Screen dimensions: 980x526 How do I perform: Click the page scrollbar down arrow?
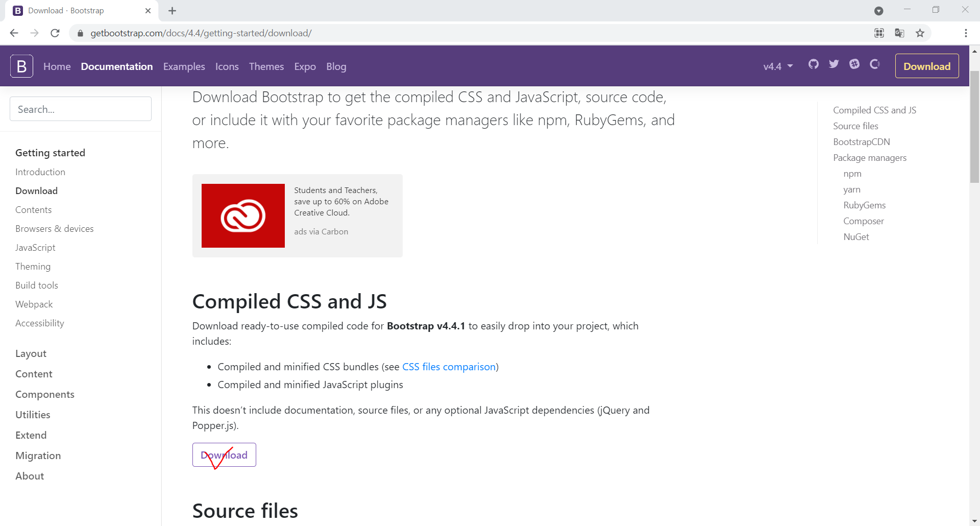(x=974, y=521)
